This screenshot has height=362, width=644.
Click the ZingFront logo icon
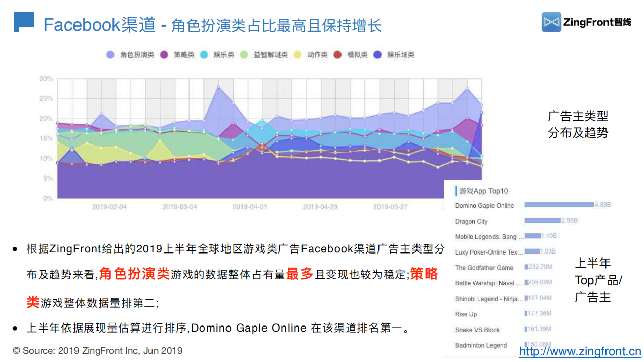tap(551, 22)
